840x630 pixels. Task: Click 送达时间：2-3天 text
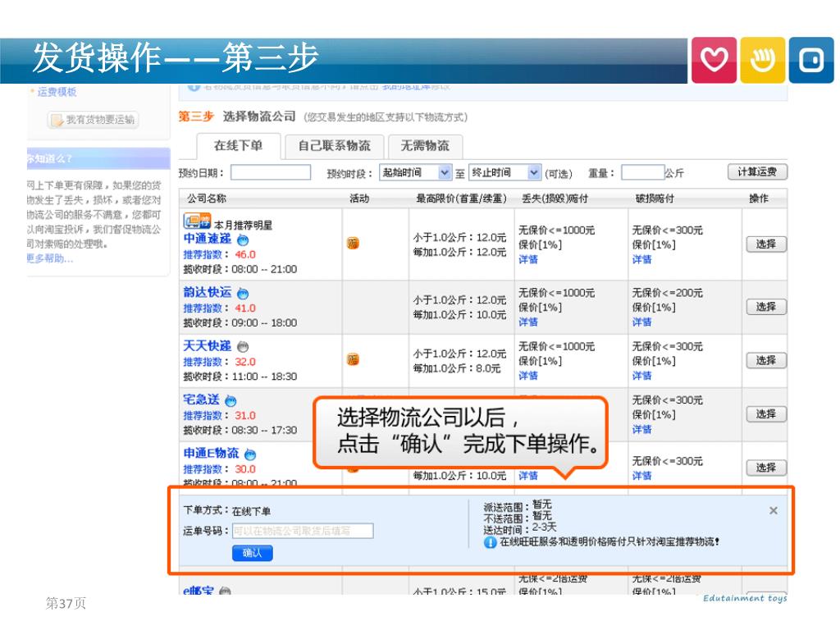520,528
